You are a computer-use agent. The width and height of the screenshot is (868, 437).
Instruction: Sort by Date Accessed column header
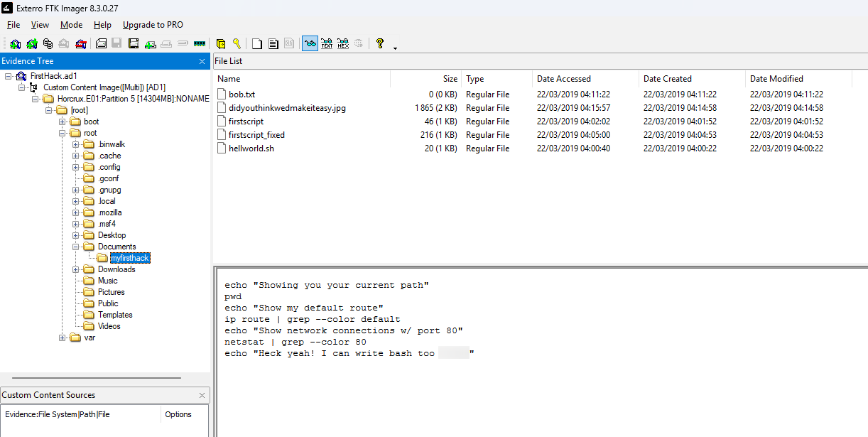585,79
